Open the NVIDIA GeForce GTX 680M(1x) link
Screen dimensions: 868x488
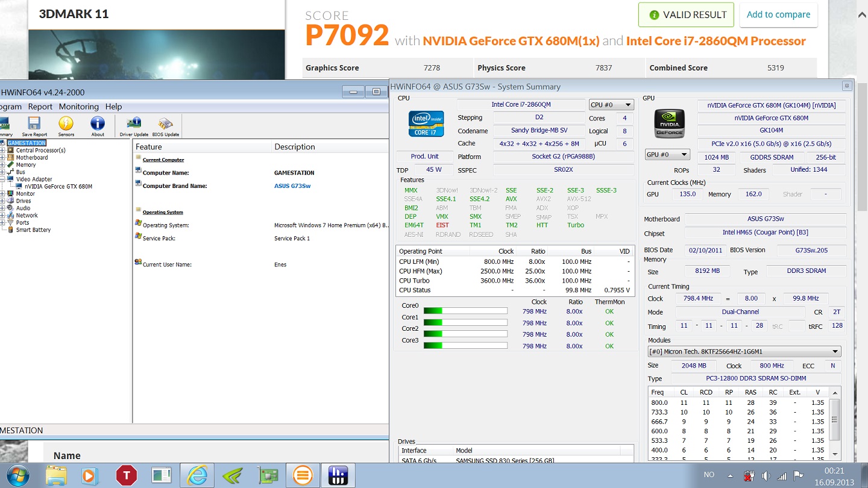(511, 41)
